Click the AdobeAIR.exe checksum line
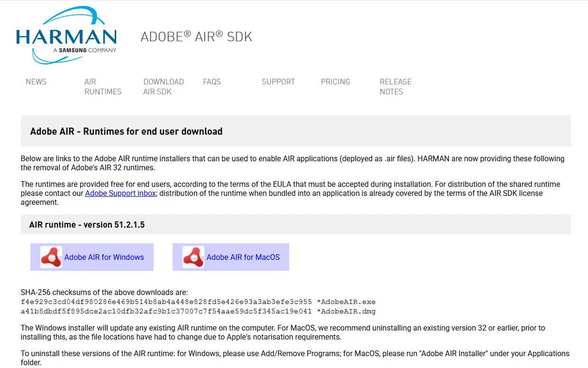This screenshot has height=368, width=588. [198, 302]
